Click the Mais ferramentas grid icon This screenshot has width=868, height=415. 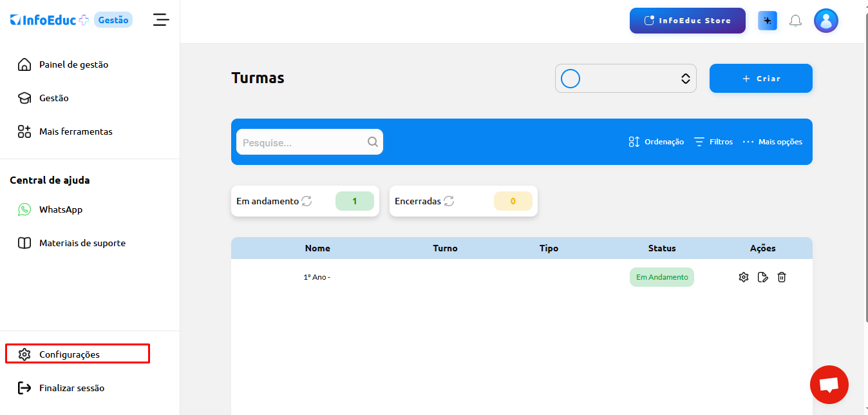tap(24, 131)
